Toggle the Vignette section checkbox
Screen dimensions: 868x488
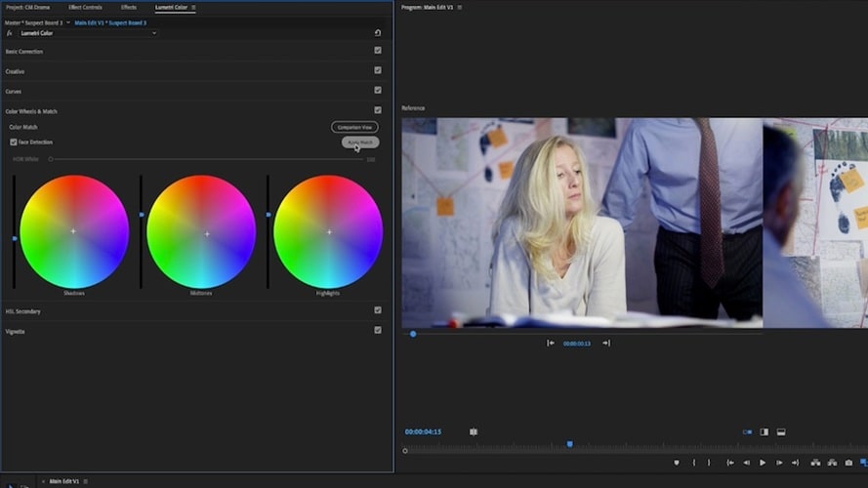pos(378,330)
